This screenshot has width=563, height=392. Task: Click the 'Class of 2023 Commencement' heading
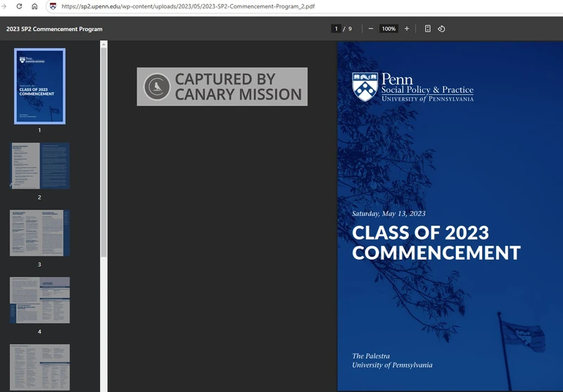click(436, 242)
